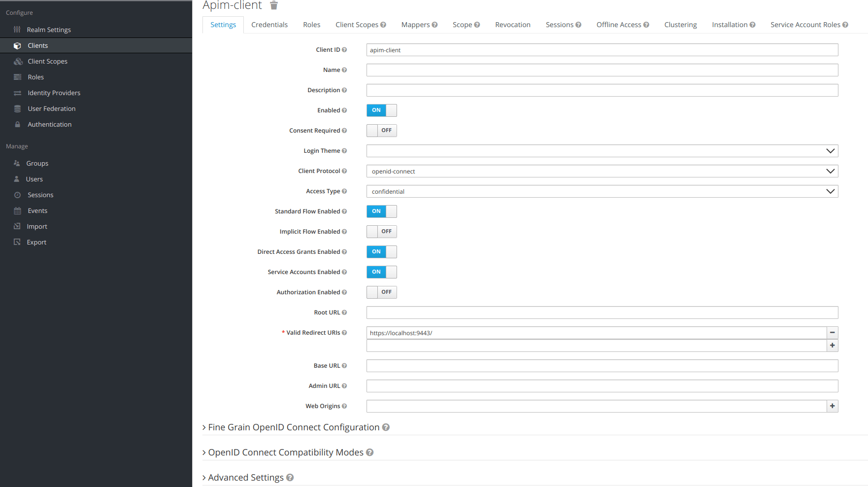This screenshot has width=868, height=487.
Task: Click inside the Description field
Action: pyautogui.click(x=602, y=90)
